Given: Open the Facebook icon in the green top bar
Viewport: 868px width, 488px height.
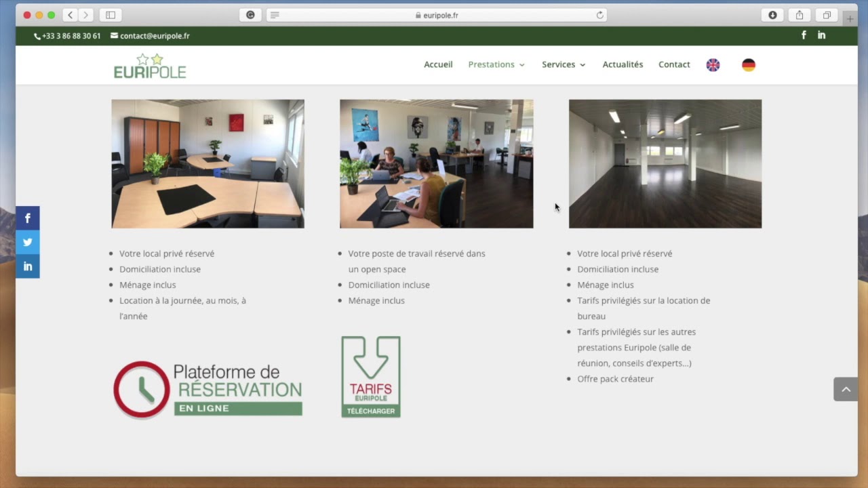Looking at the screenshot, I should (804, 35).
